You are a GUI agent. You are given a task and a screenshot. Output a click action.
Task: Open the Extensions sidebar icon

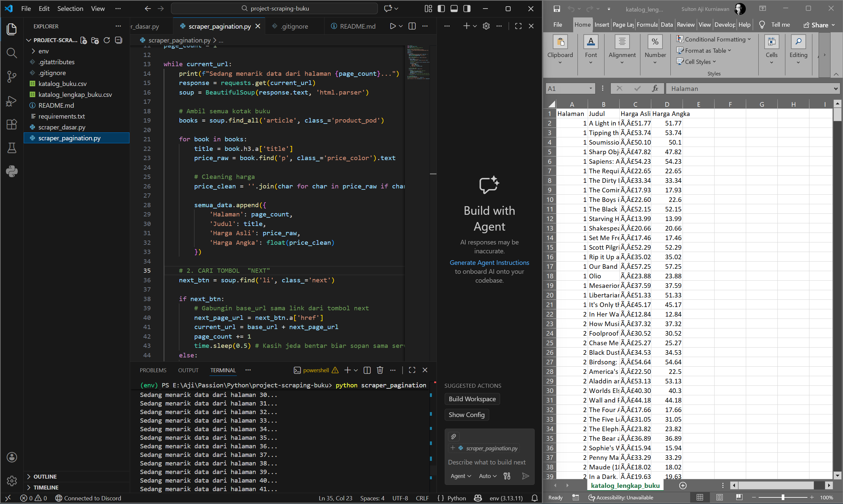tap(12, 124)
